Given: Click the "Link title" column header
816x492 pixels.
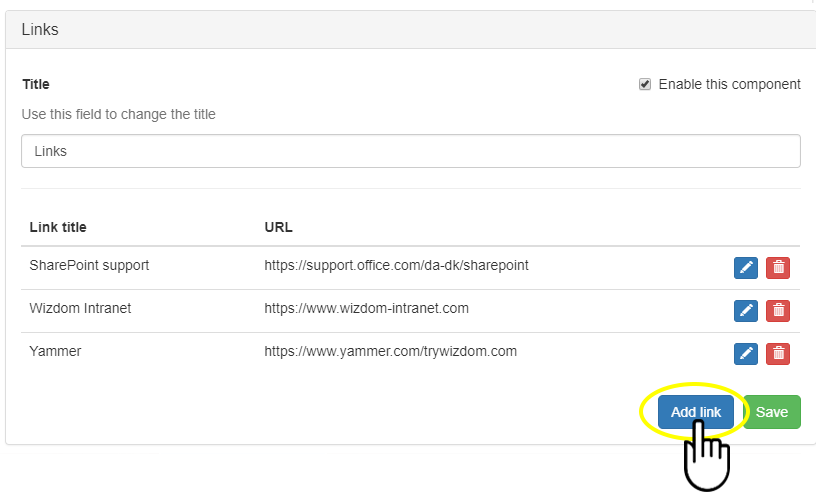Looking at the screenshot, I should tap(58, 227).
